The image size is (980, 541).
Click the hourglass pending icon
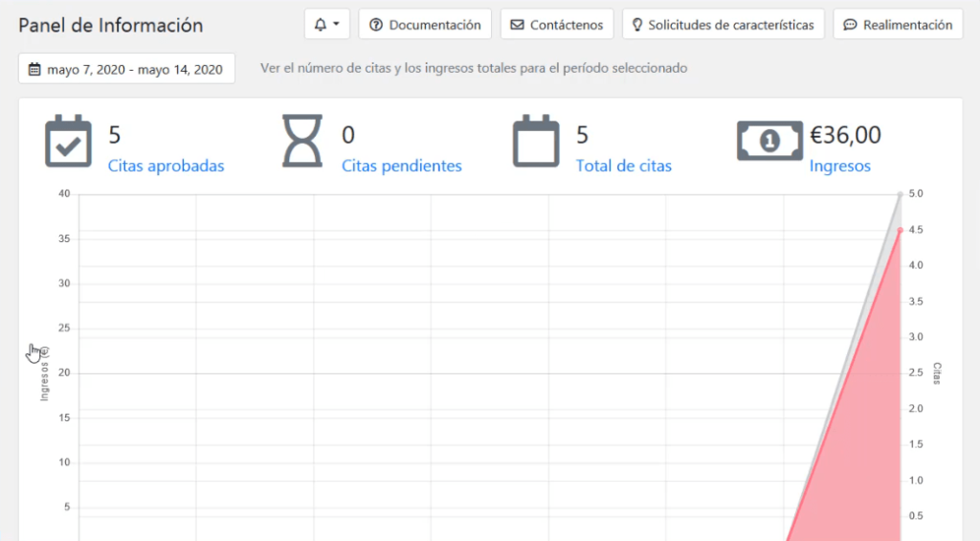point(302,141)
